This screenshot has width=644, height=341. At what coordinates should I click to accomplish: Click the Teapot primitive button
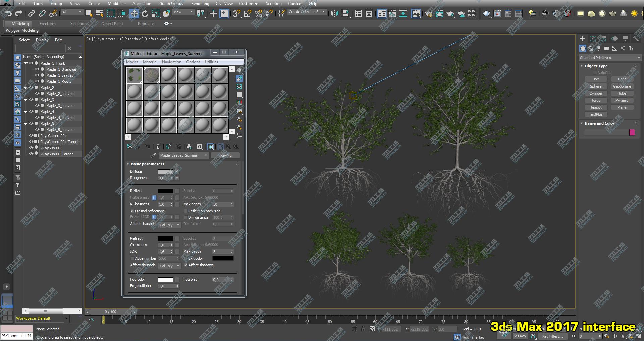[596, 107]
